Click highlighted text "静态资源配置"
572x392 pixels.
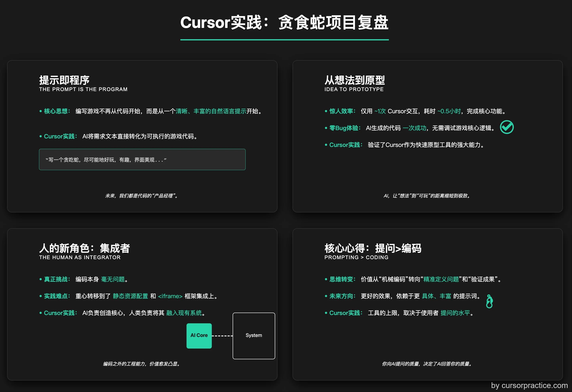click(130, 296)
